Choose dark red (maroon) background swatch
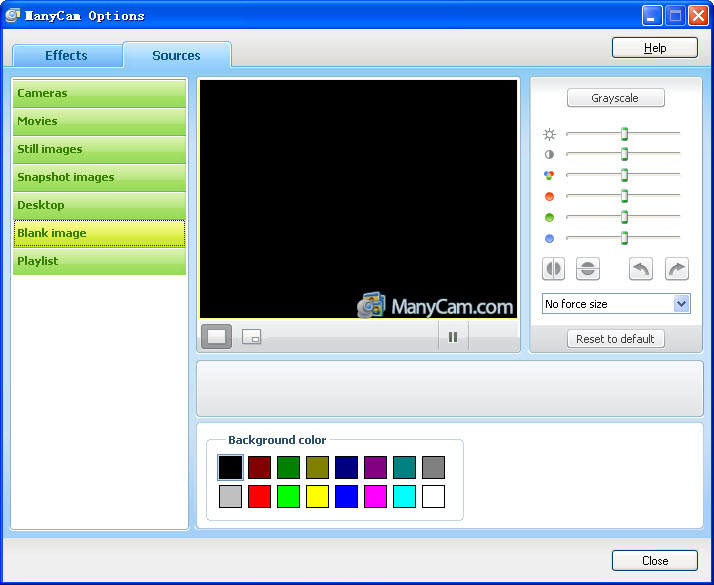714x585 pixels. tap(260, 468)
